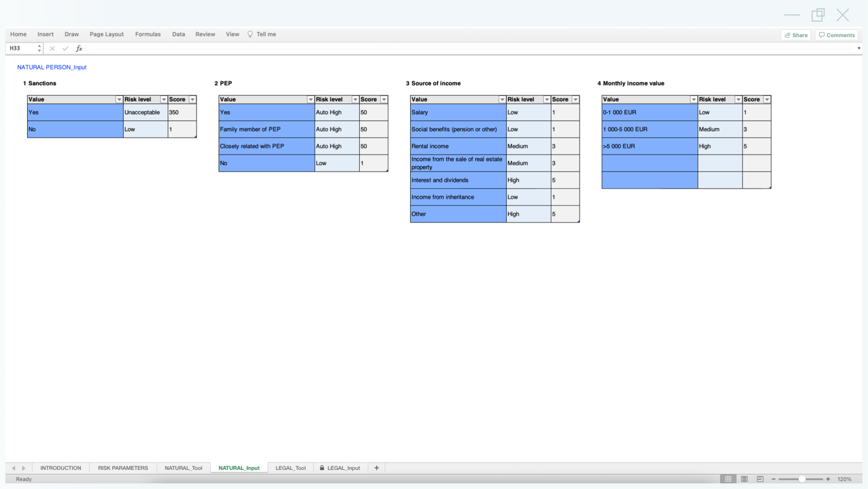Click the Insert Function (fx) icon

tap(79, 48)
